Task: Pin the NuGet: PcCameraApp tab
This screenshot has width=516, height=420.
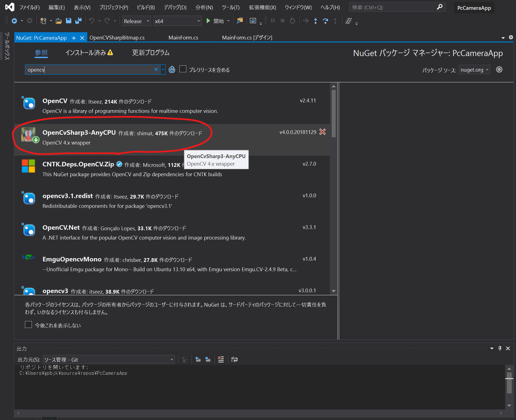Action: click(74, 38)
